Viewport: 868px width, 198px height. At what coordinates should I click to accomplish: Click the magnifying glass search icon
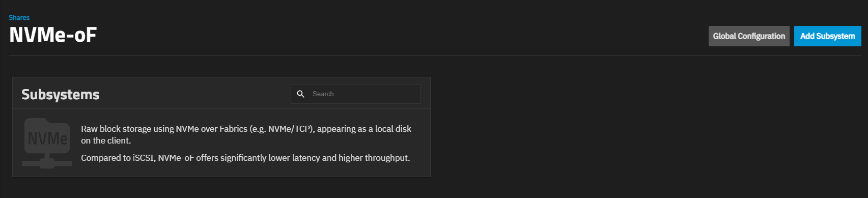point(301,94)
